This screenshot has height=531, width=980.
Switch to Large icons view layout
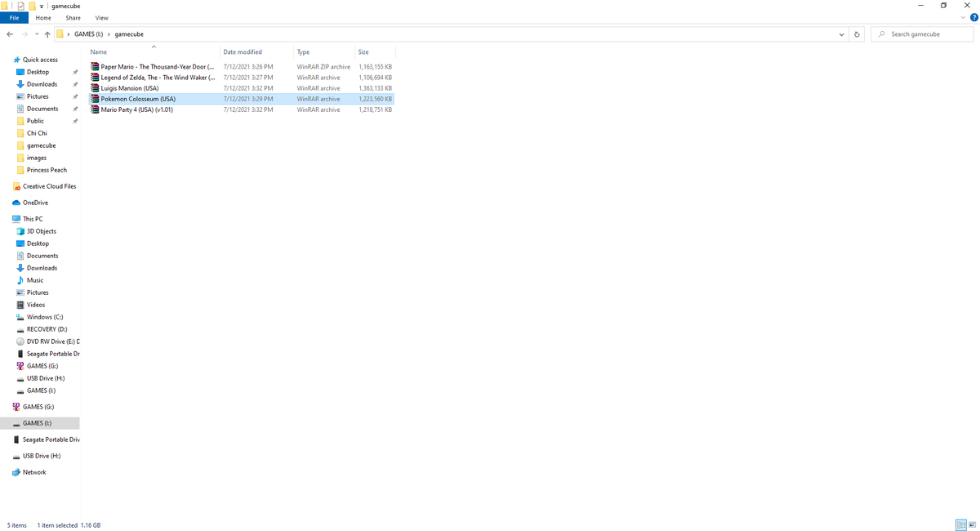tap(972, 524)
